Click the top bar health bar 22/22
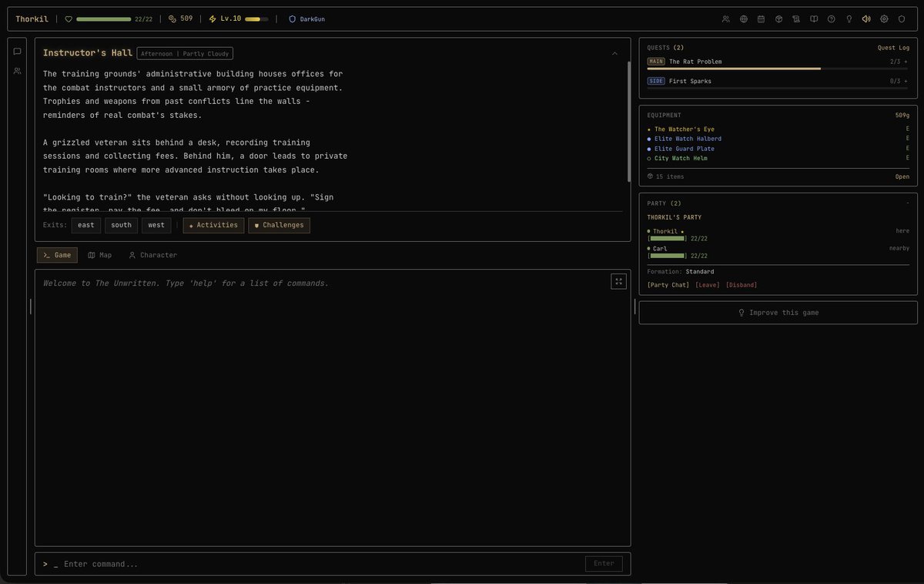Screen dimensions: 924x584 (103, 18)
